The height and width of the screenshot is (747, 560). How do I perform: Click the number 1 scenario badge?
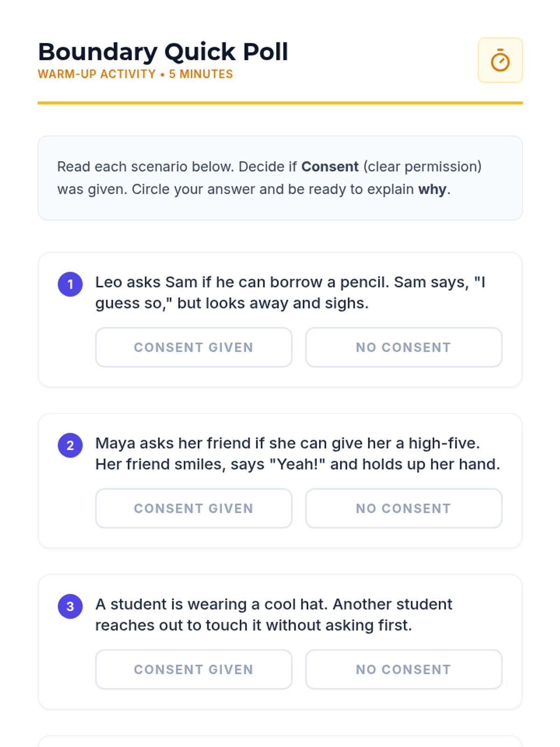[70, 284]
